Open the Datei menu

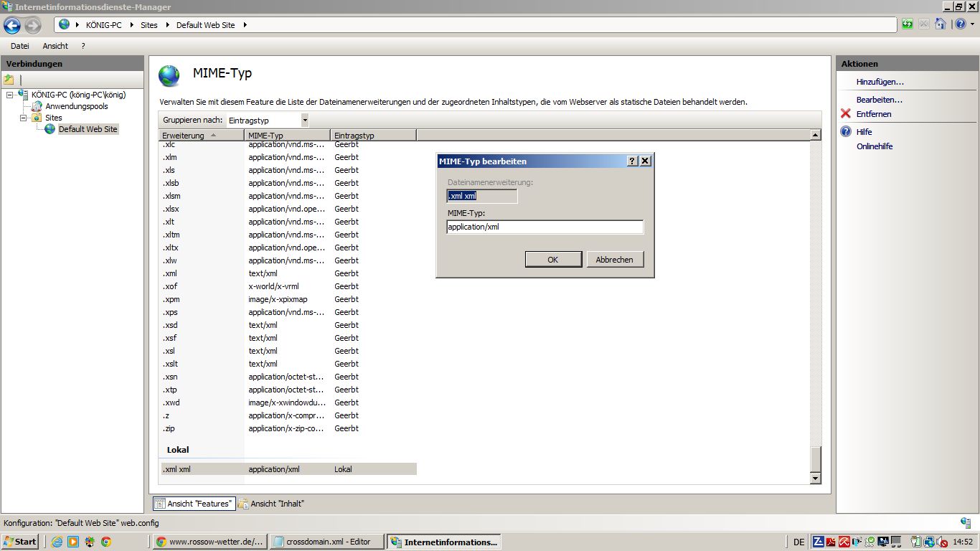pos(19,46)
